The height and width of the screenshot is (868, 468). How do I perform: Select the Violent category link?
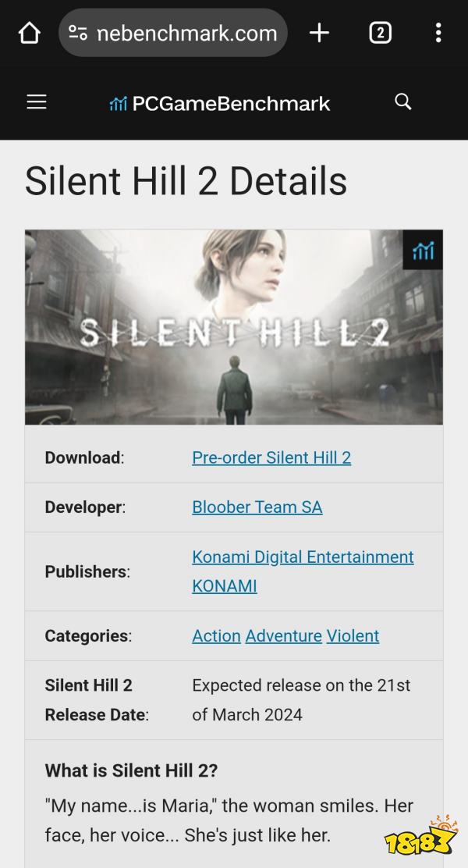point(353,636)
